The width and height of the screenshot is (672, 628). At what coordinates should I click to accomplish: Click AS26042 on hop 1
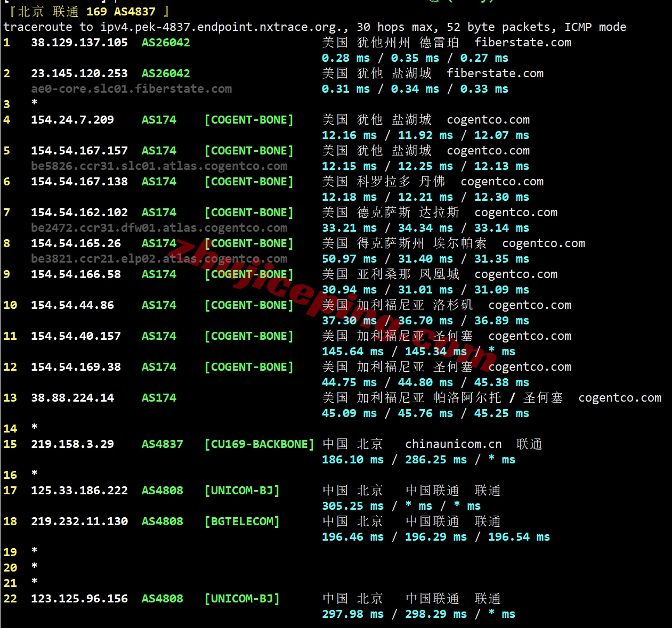(166, 43)
